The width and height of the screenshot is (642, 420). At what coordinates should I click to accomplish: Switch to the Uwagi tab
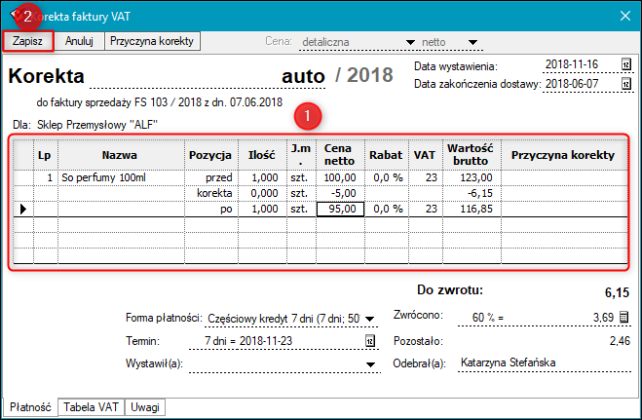coord(145,407)
